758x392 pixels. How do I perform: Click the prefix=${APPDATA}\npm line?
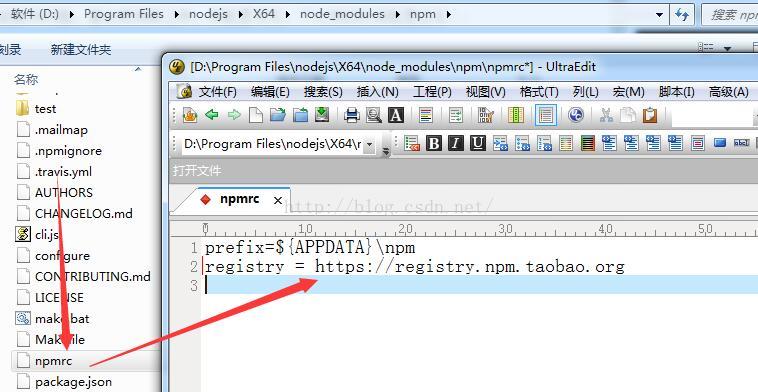[x=310, y=248]
